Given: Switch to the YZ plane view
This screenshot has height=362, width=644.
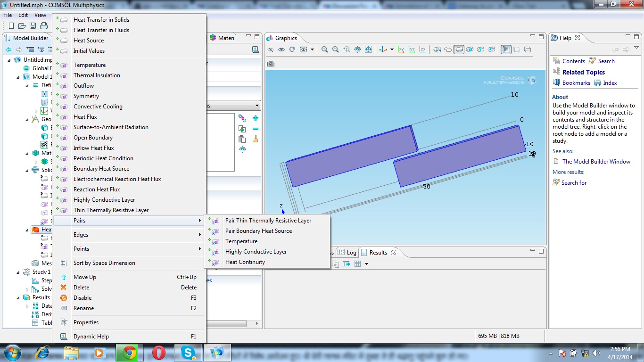Looking at the screenshot, I should [x=412, y=49].
